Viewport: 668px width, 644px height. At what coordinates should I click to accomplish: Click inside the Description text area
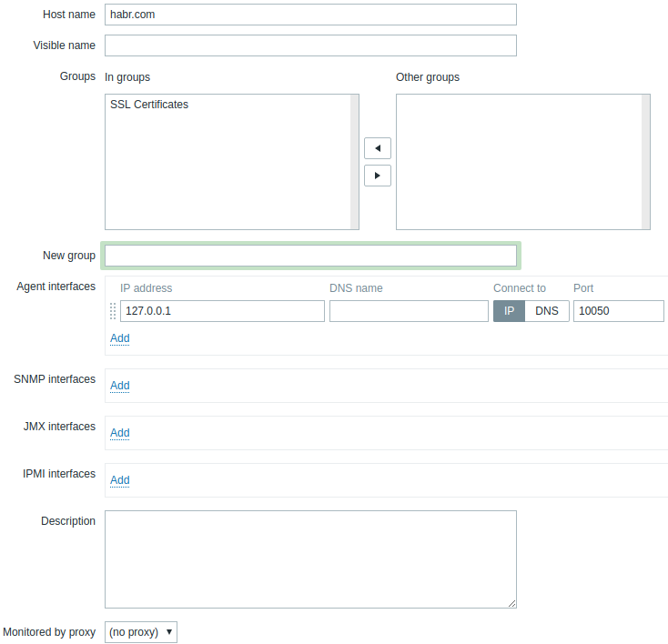310,558
